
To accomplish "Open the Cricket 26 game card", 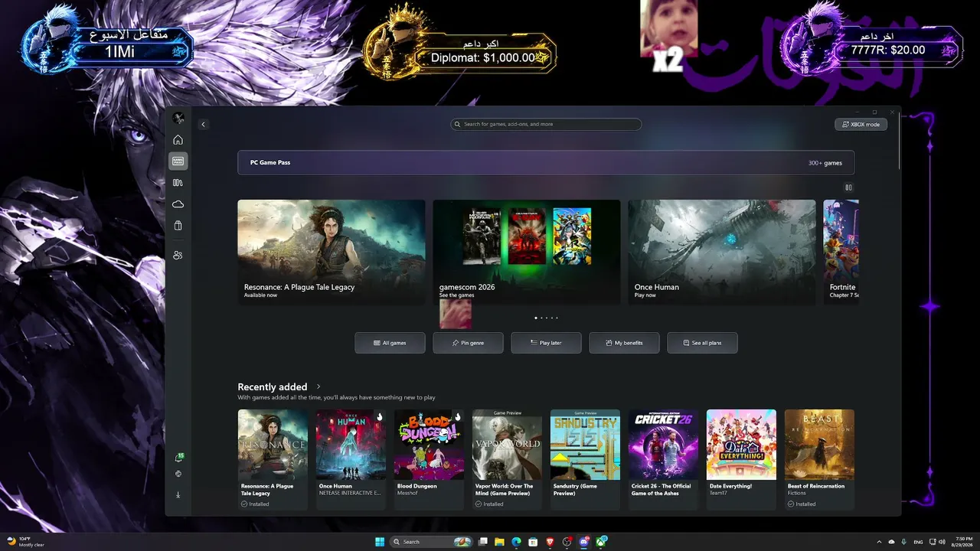I will [663, 460].
